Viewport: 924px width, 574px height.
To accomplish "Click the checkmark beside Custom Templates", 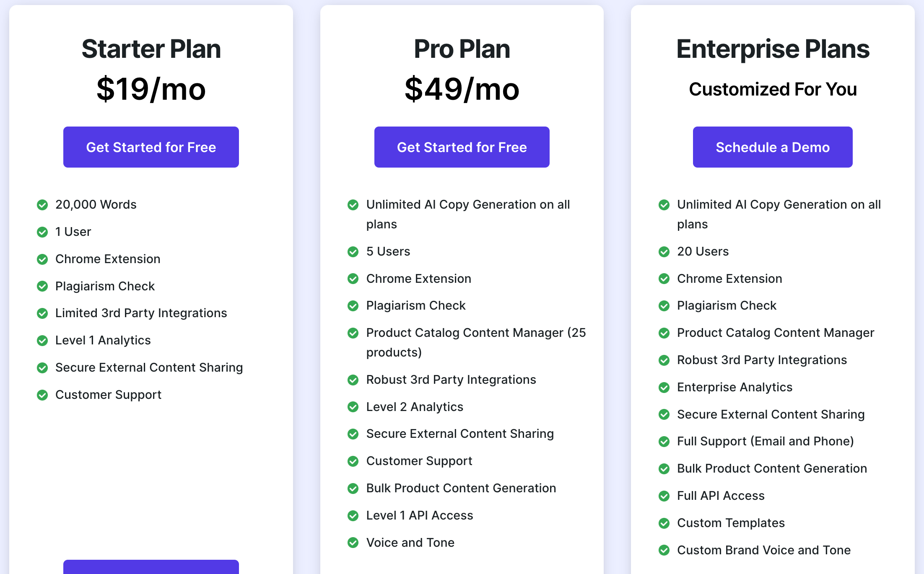I will coord(664,523).
